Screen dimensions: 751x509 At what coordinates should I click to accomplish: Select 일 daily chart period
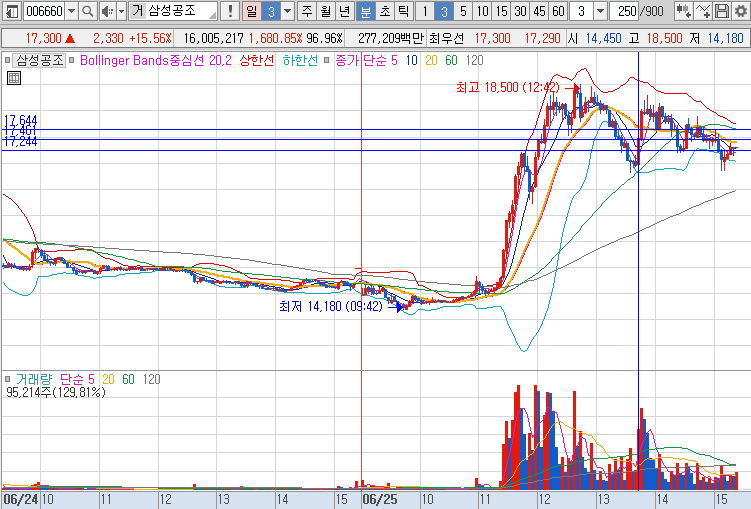click(251, 11)
